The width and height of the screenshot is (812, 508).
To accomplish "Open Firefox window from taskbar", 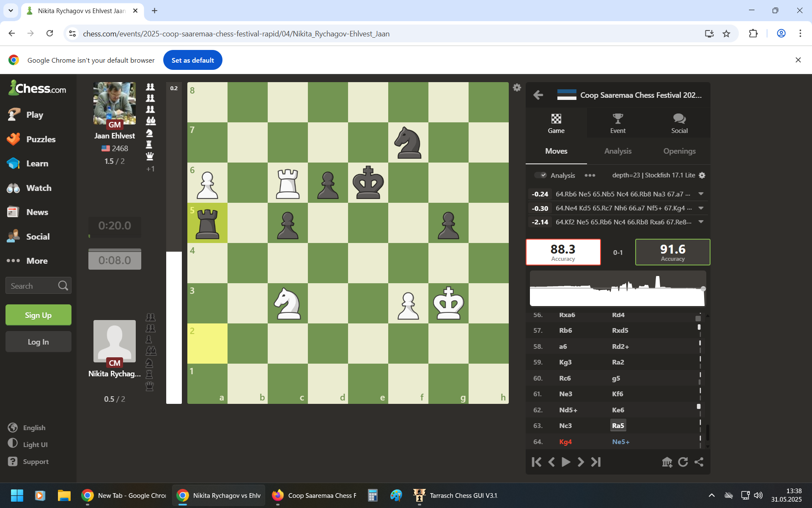I will tap(314, 495).
